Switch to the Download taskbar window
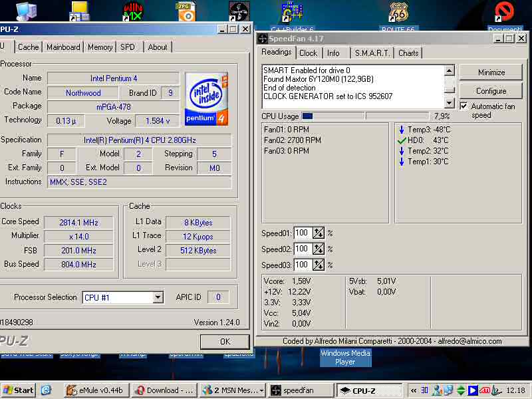The image size is (532, 399). 164,390
